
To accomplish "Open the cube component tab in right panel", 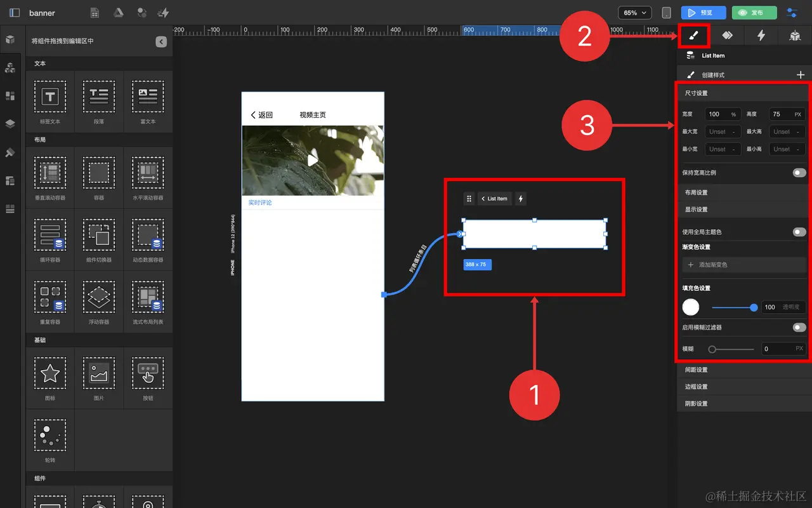I will [795, 36].
